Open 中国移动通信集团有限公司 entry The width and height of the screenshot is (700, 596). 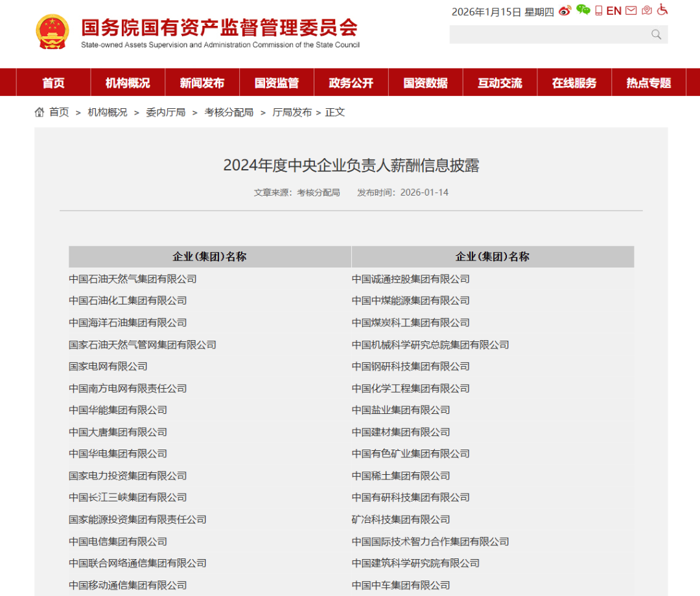[x=128, y=586]
